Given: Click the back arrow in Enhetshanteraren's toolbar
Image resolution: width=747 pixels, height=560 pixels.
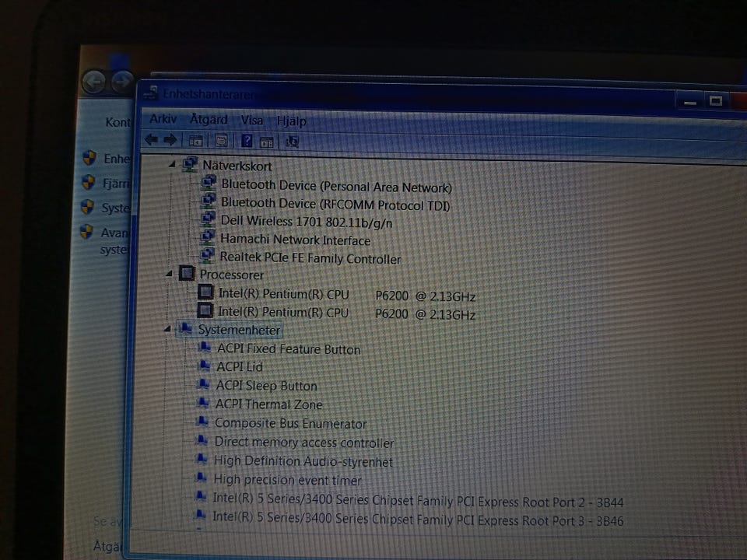Looking at the screenshot, I should pyautogui.click(x=152, y=139).
